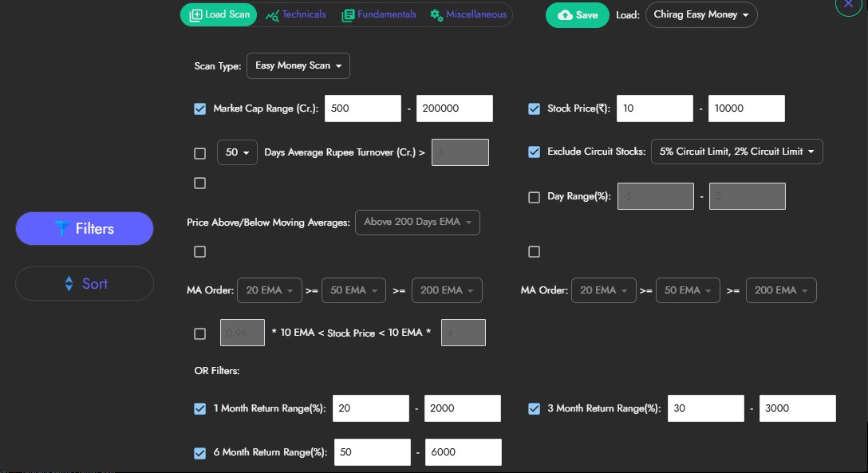Expand the Scan Type dropdown
868x473 pixels.
click(298, 66)
